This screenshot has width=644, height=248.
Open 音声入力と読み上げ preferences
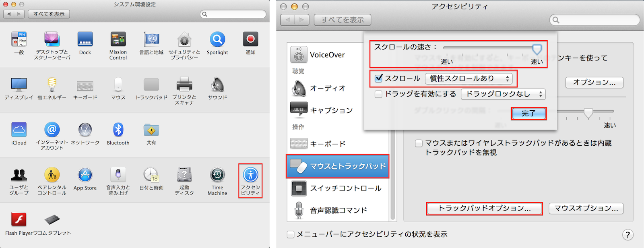[x=118, y=175]
